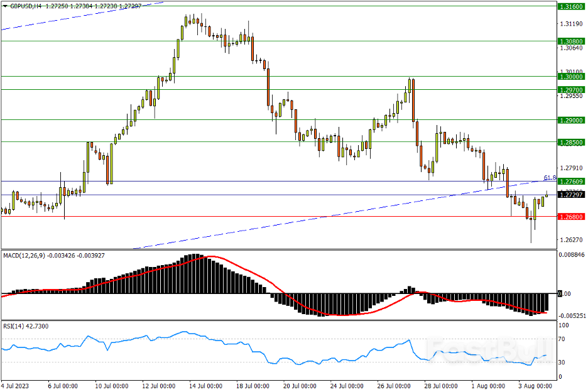588x392 pixels.
Task: Click the 1.3000 green price tag
Action: point(571,76)
